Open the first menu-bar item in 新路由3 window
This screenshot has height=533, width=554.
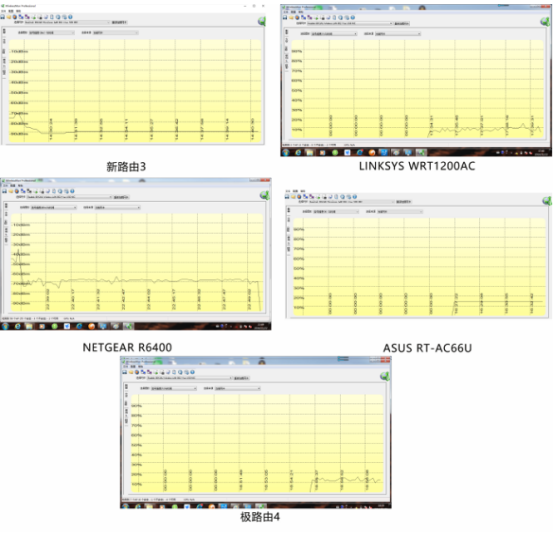4,11
